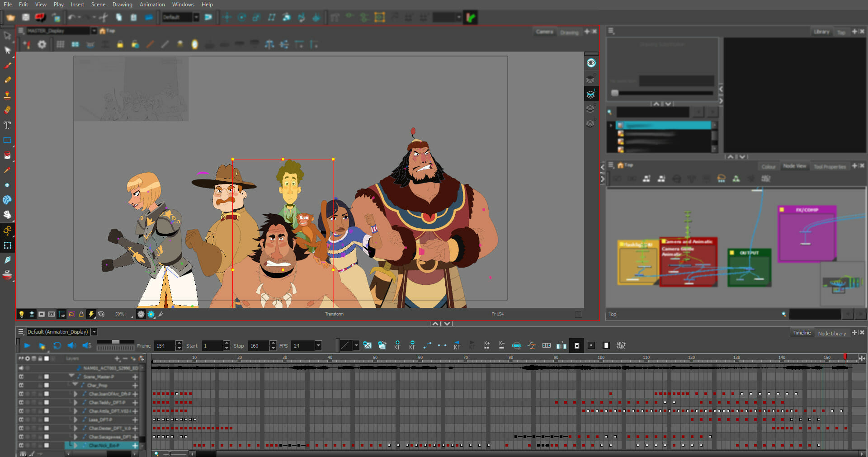This screenshot has width=868, height=457.
Task: Expand the Char_Prop layer group
Action: pyautogui.click(x=75, y=385)
